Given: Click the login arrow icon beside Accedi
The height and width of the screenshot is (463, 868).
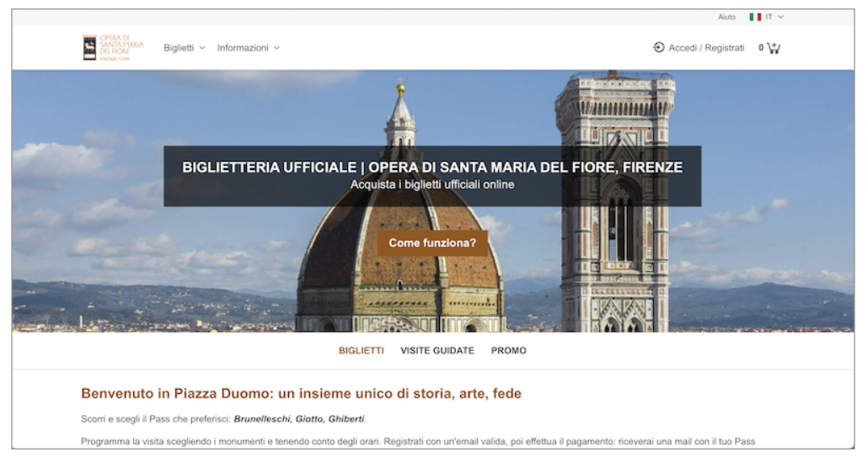Looking at the screenshot, I should coord(658,48).
